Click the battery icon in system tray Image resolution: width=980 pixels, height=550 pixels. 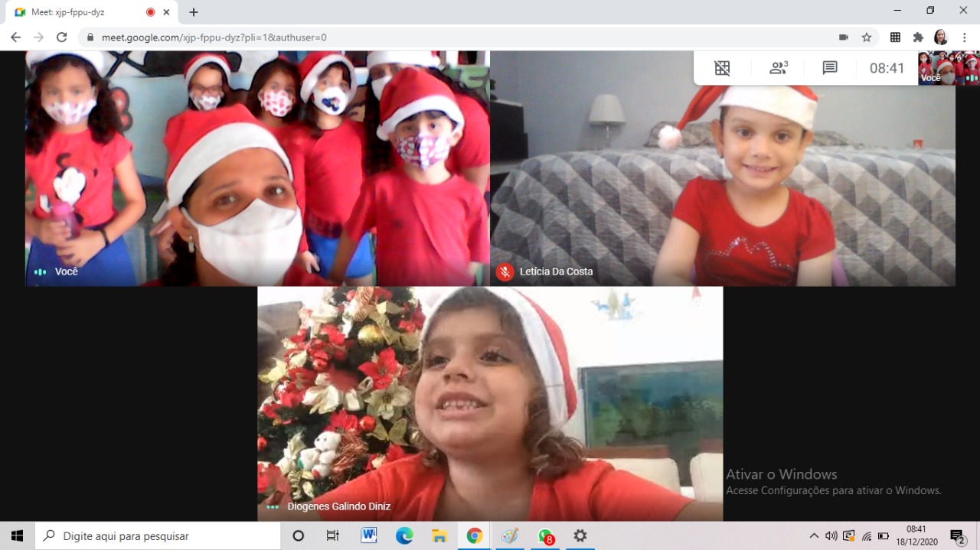click(884, 536)
